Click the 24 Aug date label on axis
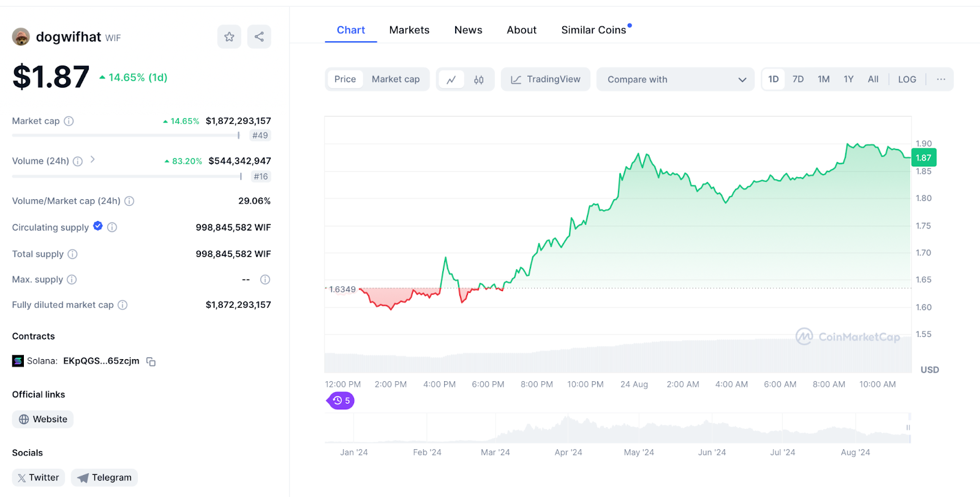The width and height of the screenshot is (980, 497). pyautogui.click(x=634, y=384)
